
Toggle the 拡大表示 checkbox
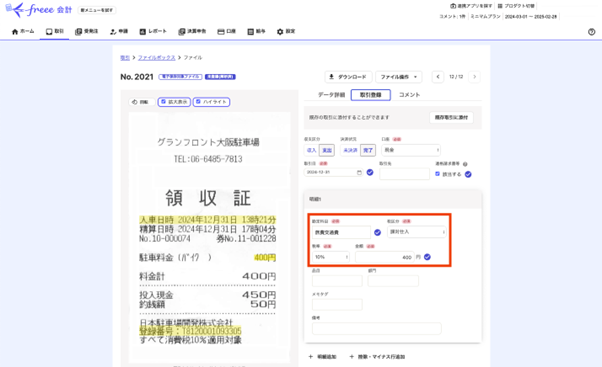pyautogui.click(x=164, y=102)
